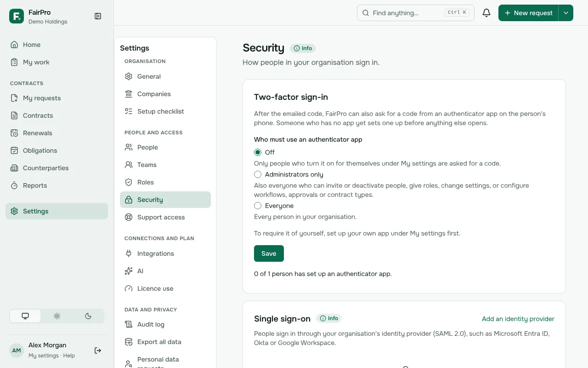Open People settings page
This screenshot has width=588, height=368.
165,147
